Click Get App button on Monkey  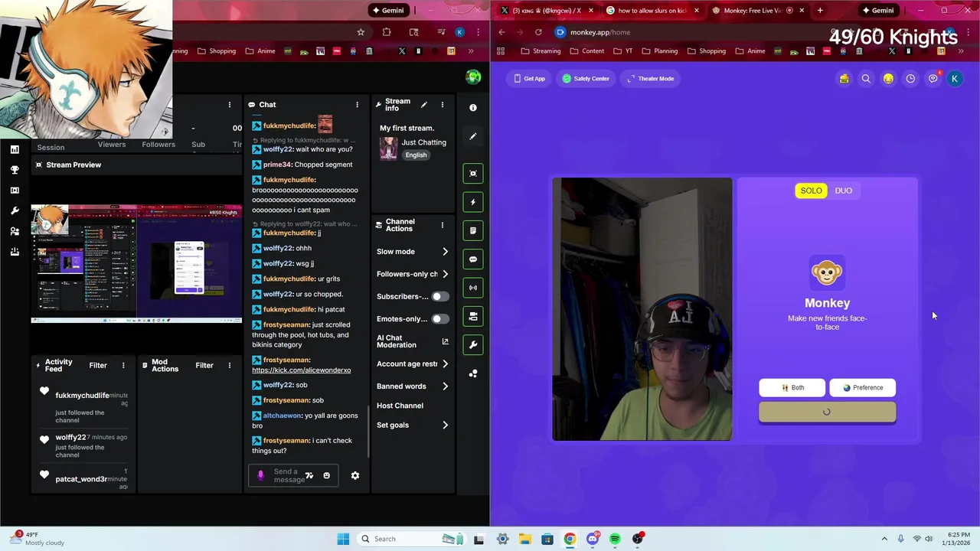click(x=530, y=79)
